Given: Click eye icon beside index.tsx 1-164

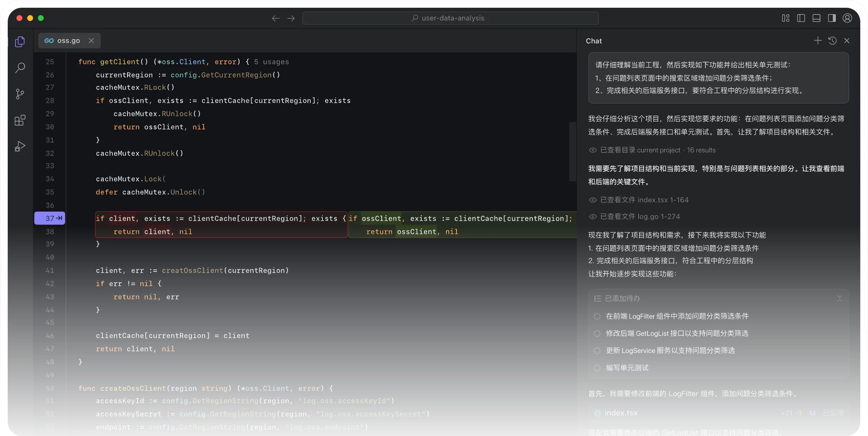Looking at the screenshot, I should click(x=592, y=200).
